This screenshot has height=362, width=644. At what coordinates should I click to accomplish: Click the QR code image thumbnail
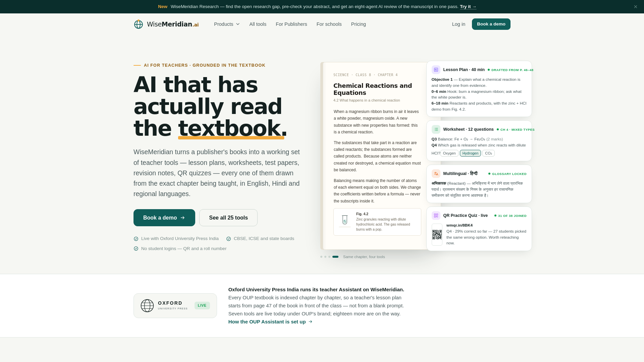[x=437, y=235]
